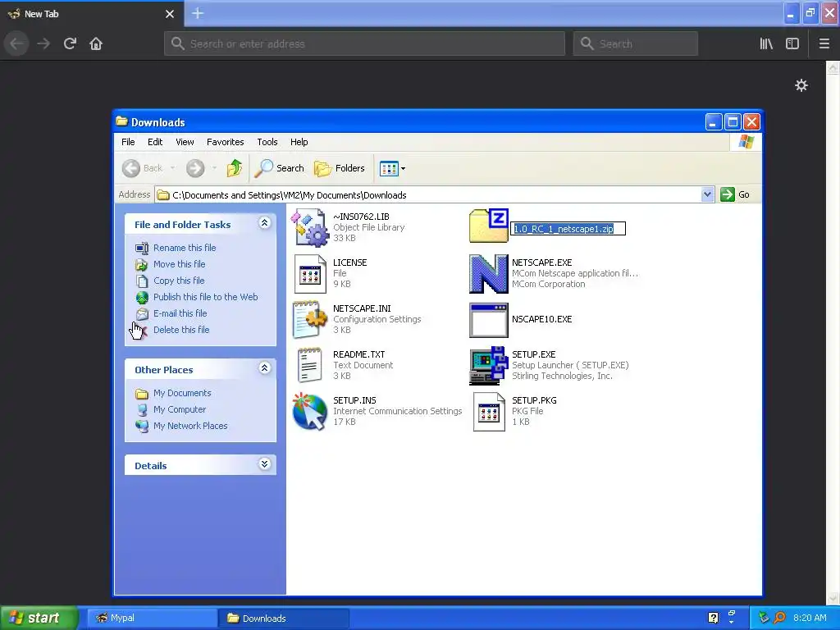Viewport: 840px width, 630px height.
Task: Open the Tools menu
Action: tap(267, 142)
